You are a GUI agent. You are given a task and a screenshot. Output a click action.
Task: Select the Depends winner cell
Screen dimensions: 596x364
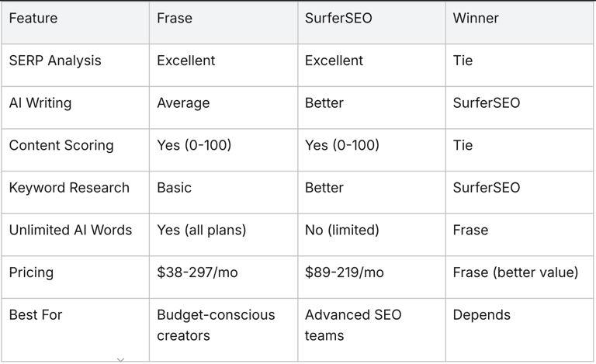tap(482, 315)
